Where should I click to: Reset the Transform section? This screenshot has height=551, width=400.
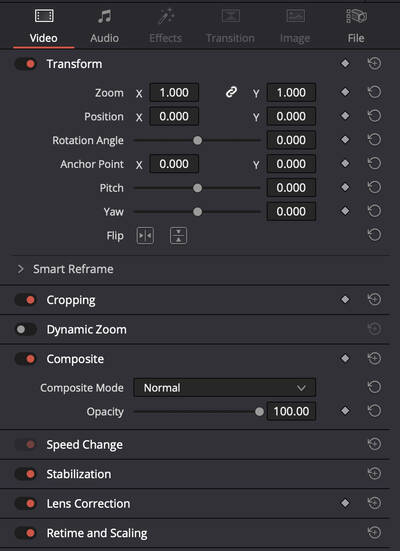374,64
